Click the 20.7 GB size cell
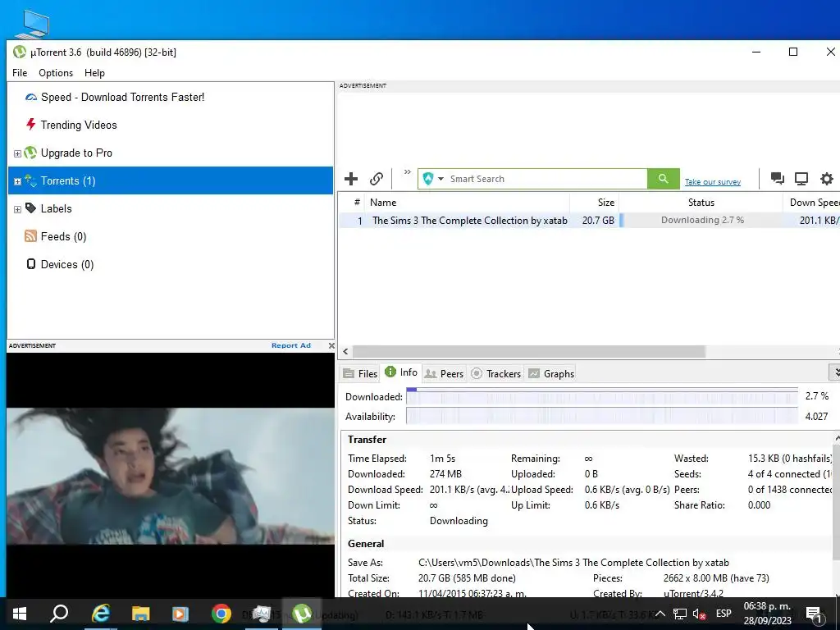The height and width of the screenshot is (630, 840). click(x=598, y=220)
